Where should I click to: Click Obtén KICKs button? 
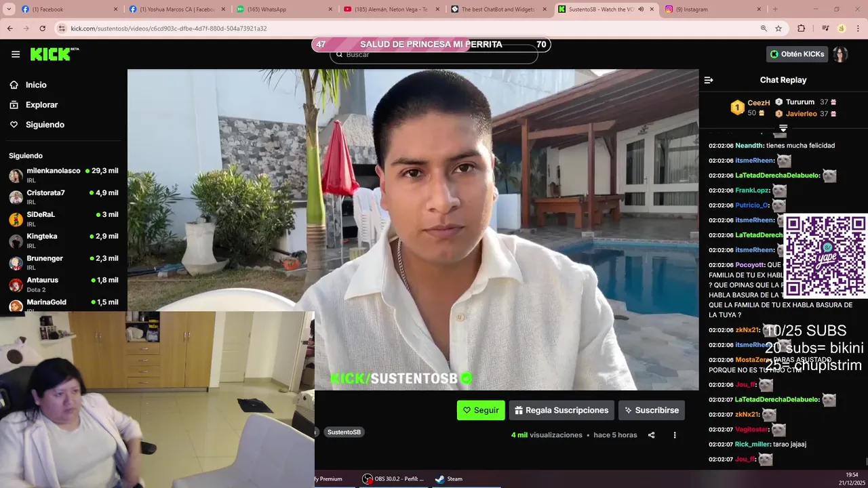pos(797,54)
